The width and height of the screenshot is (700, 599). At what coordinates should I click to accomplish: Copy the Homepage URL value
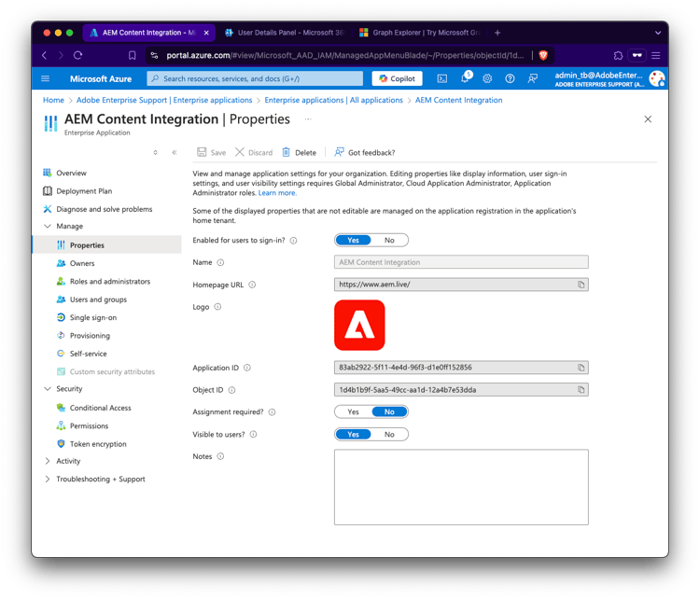point(581,285)
